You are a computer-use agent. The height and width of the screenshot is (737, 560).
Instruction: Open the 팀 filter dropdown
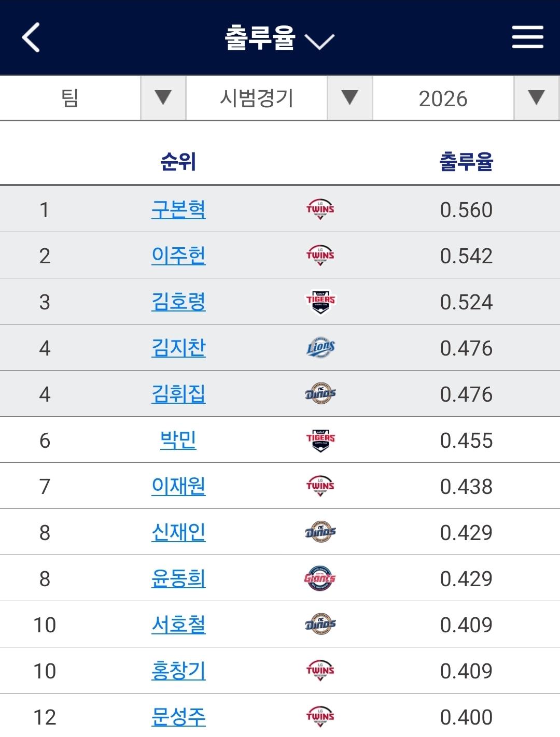tap(93, 98)
